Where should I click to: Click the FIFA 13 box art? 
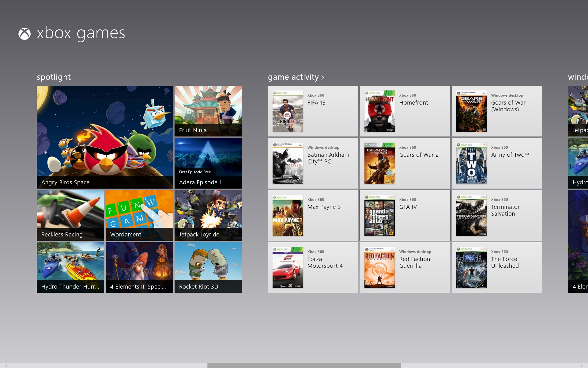pos(288,111)
